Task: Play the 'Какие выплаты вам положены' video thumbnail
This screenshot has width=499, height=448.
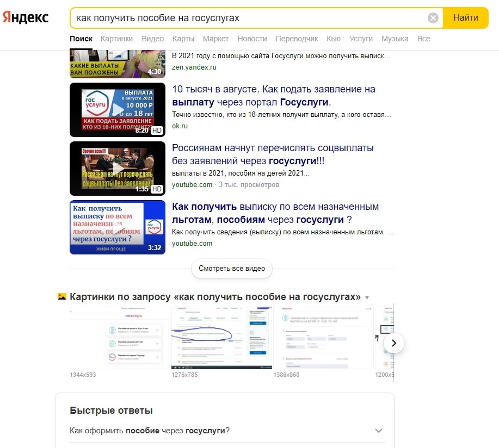Action: point(118,64)
